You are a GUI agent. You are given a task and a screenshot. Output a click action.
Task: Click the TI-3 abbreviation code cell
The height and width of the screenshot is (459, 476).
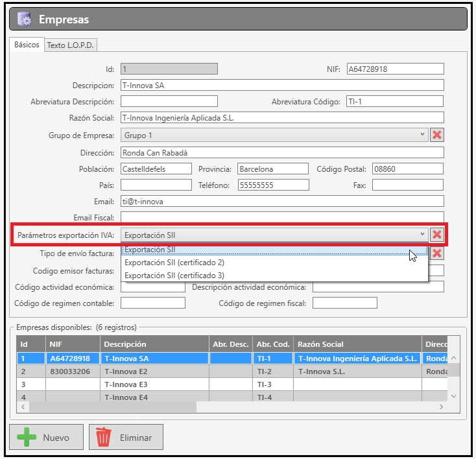click(x=273, y=384)
